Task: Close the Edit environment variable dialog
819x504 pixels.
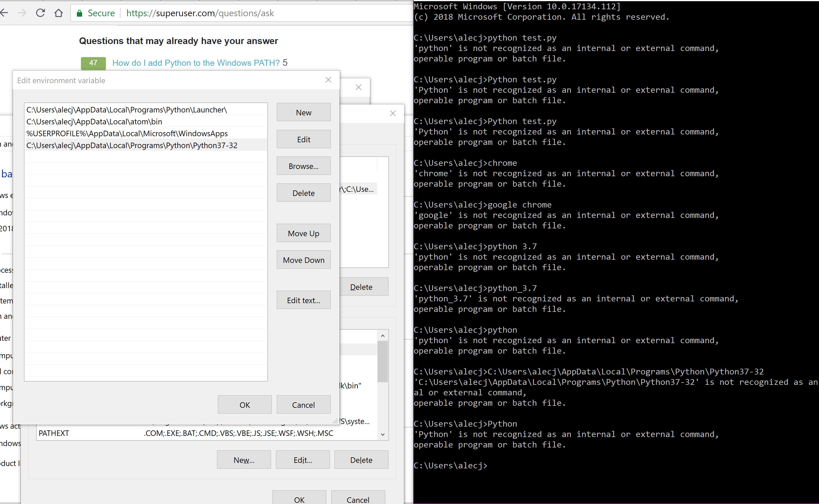Action: pos(329,80)
